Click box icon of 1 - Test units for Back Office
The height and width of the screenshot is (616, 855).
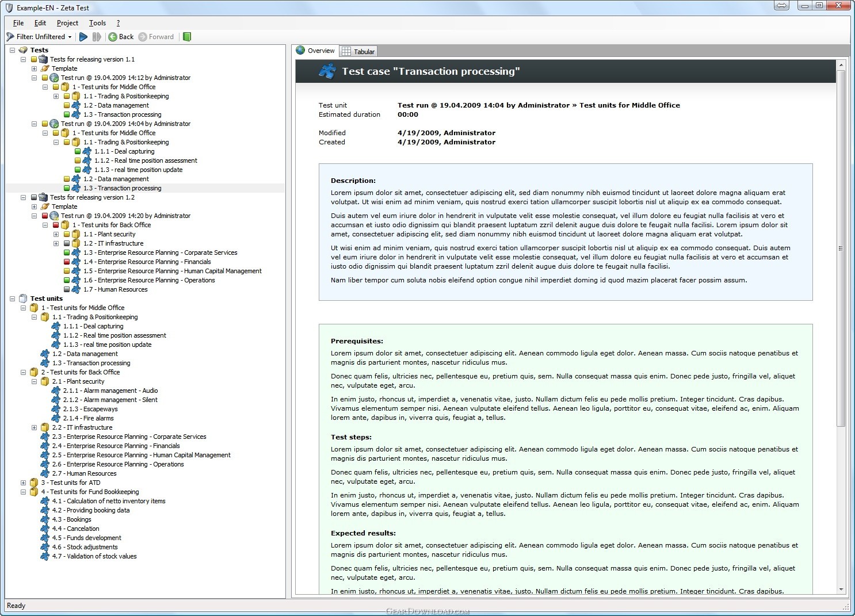pyautogui.click(x=65, y=225)
